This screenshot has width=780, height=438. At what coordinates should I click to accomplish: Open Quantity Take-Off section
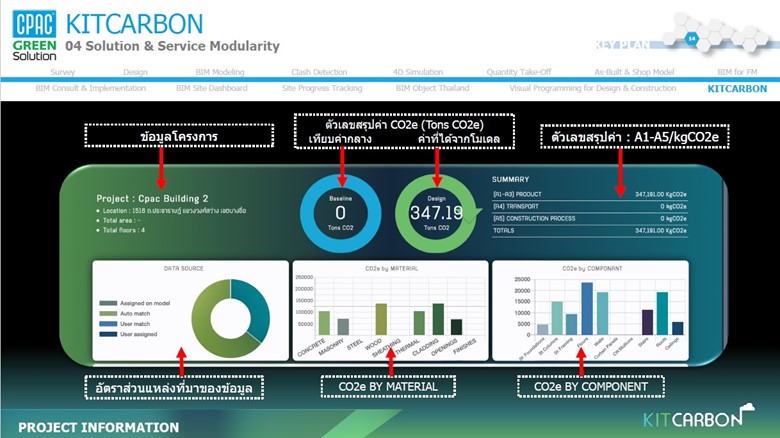[x=519, y=72]
